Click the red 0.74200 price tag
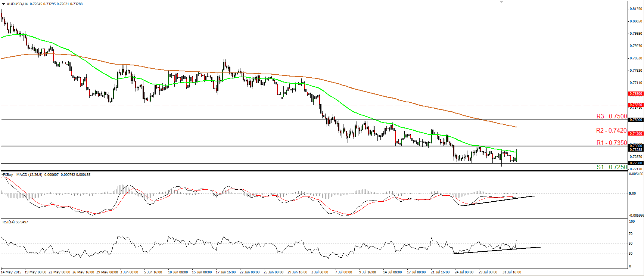This screenshot has width=644, height=276. [x=636, y=133]
